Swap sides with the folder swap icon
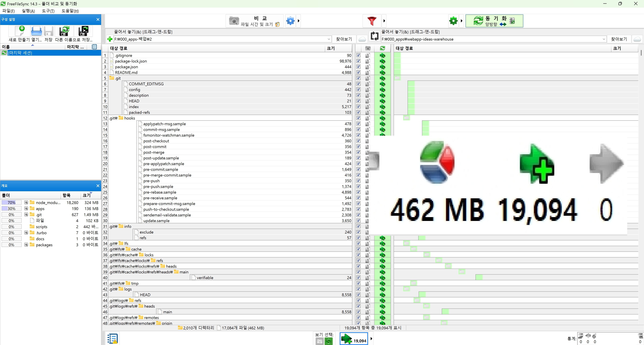Image resolution: width=644 pixels, height=345 pixels. 374,36
